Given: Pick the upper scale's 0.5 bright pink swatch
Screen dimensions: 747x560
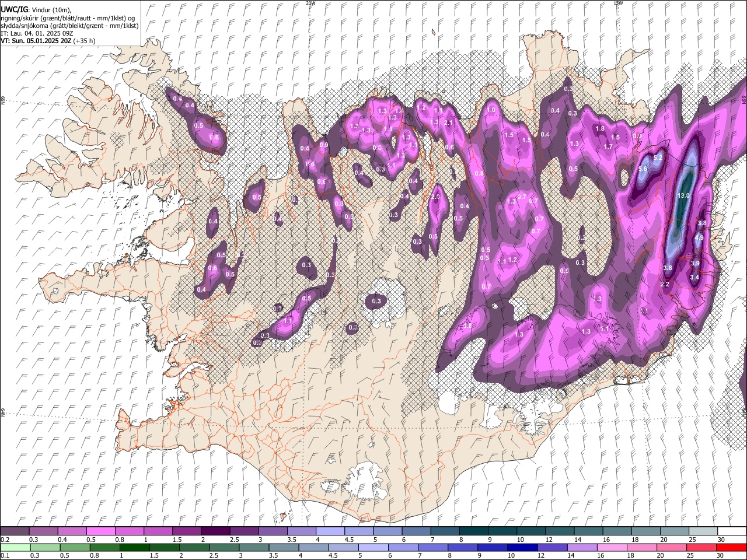Looking at the screenshot, I should coord(100,531).
